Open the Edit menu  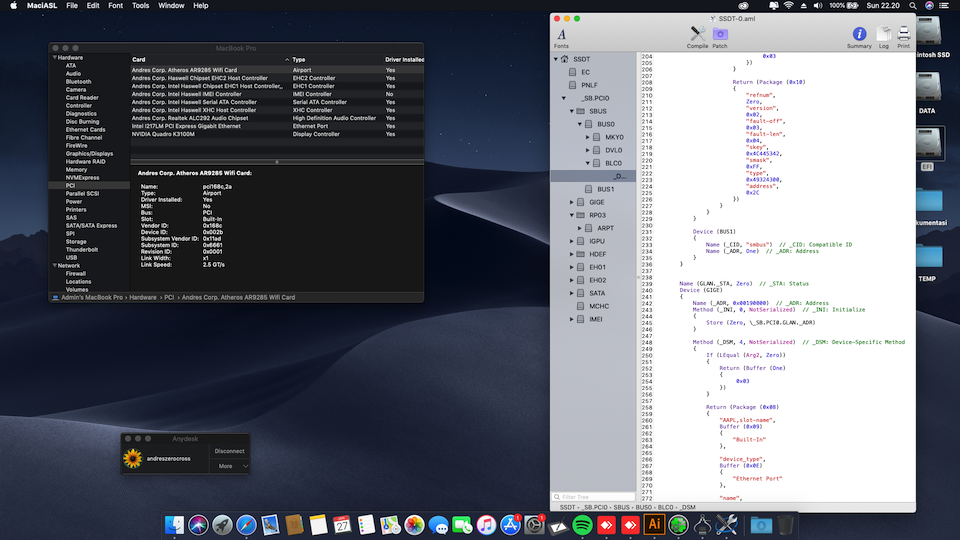pos(93,6)
